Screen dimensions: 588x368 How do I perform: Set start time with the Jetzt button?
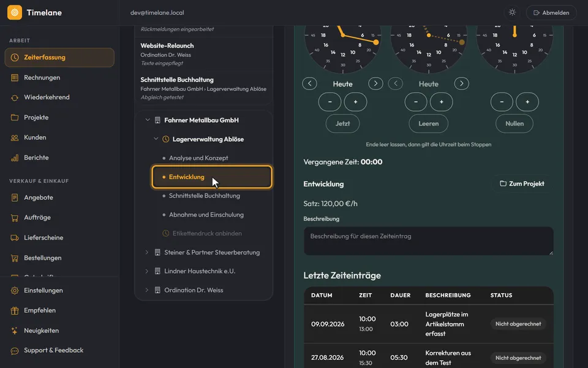tap(342, 123)
